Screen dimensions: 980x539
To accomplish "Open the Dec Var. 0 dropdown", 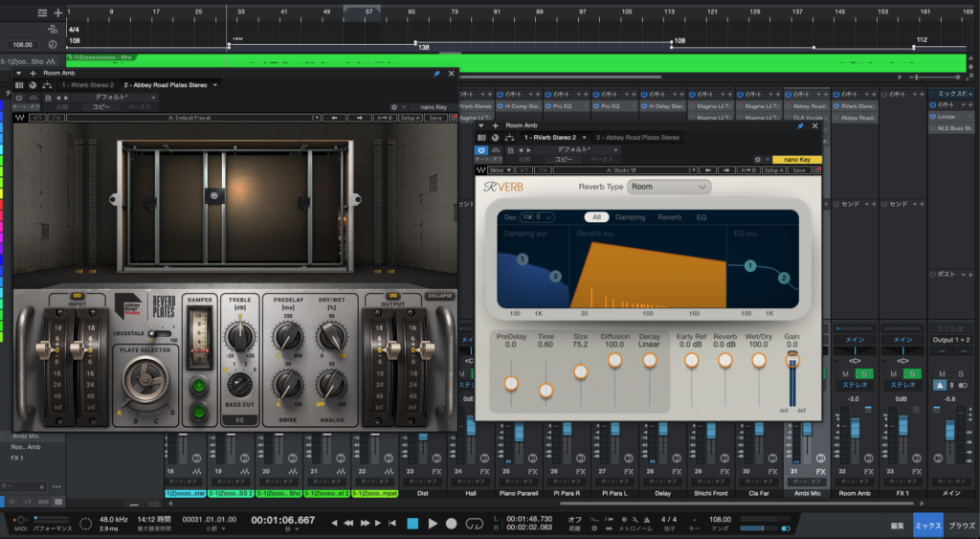I will coord(537,217).
